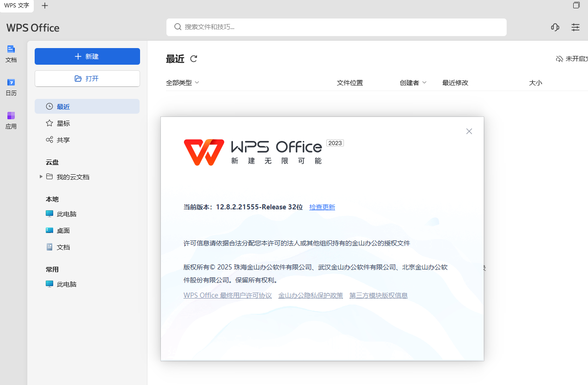Viewport: 588px width, 385px height.
Task: Click the 常用 section label
Action: pos(52,269)
